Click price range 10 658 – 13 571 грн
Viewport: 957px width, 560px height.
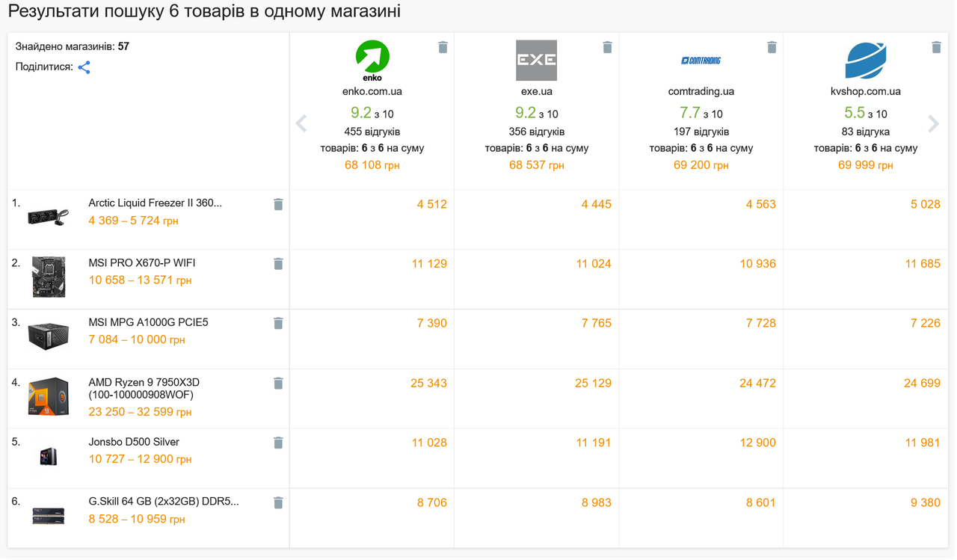(x=140, y=280)
